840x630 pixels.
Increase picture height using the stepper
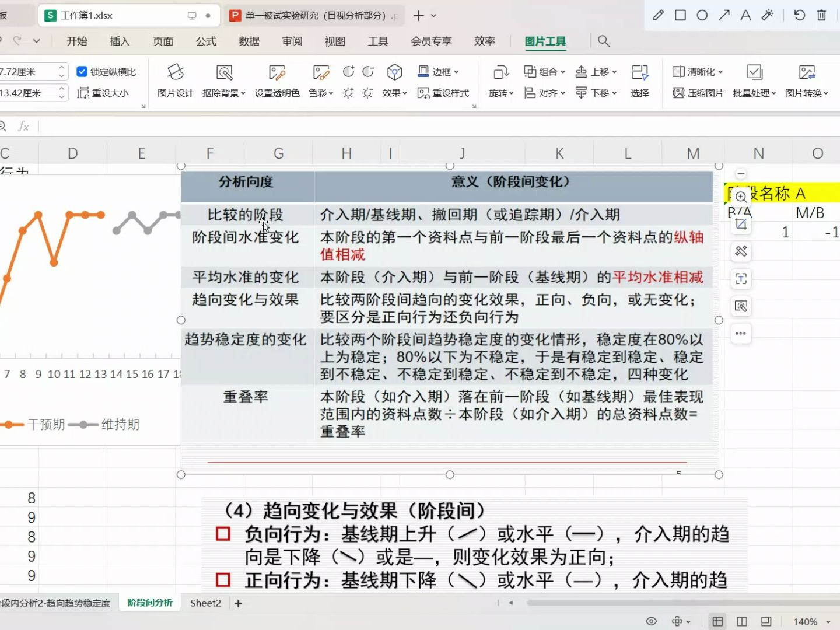(x=61, y=67)
